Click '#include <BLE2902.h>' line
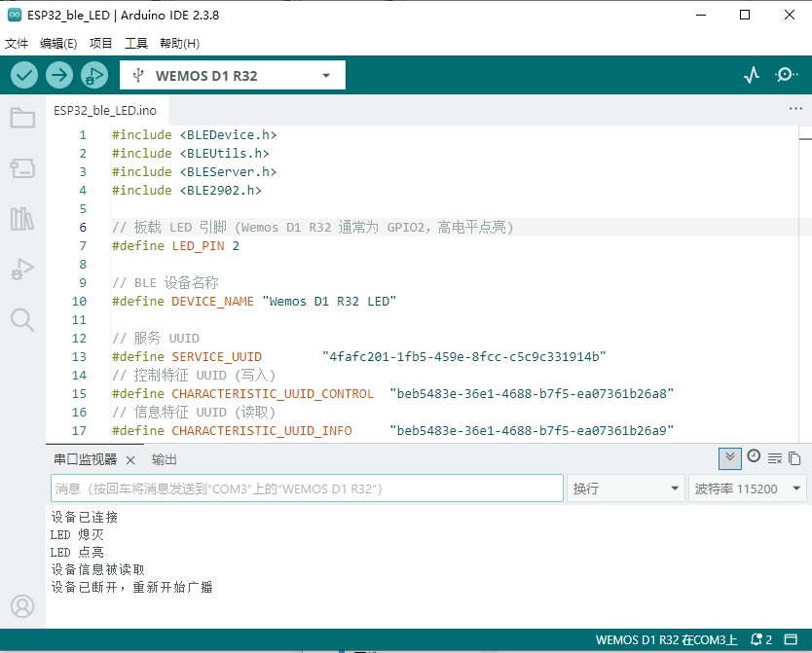Viewport: 812px width, 653px height. (186, 191)
